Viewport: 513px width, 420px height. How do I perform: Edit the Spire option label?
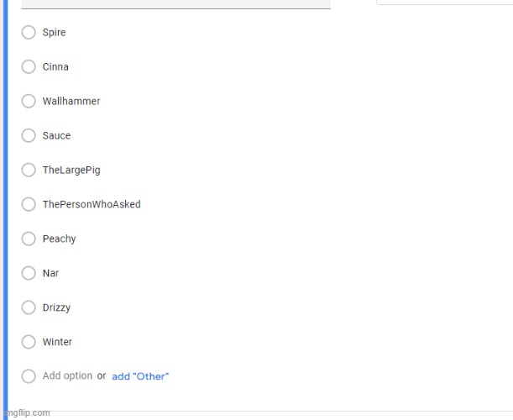[55, 33]
